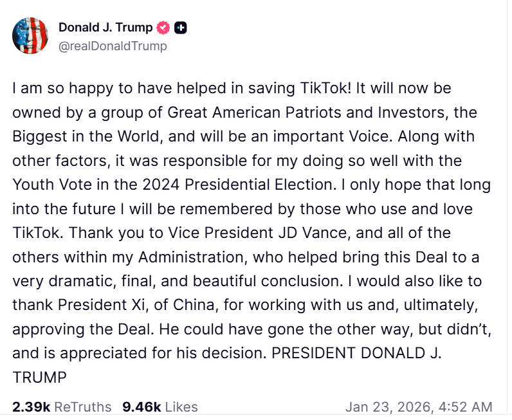Click the Jan 23, 2026 timestamp

[x=418, y=406]
